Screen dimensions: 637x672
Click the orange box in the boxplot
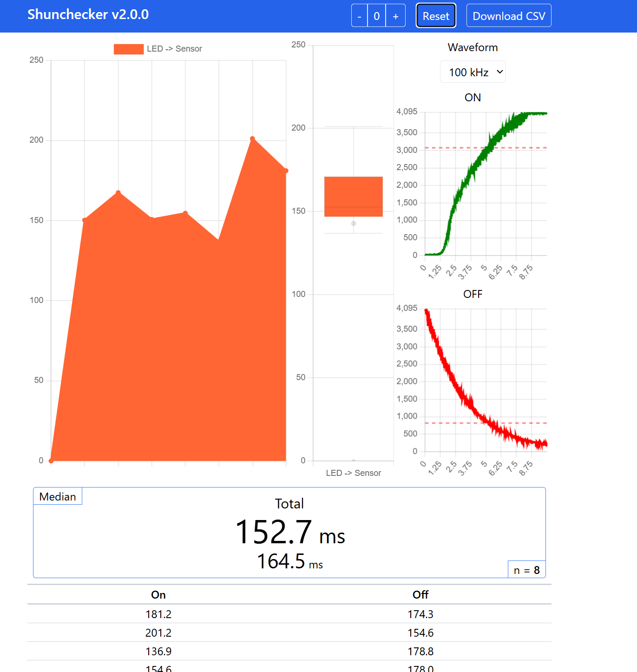click(353, 196)
